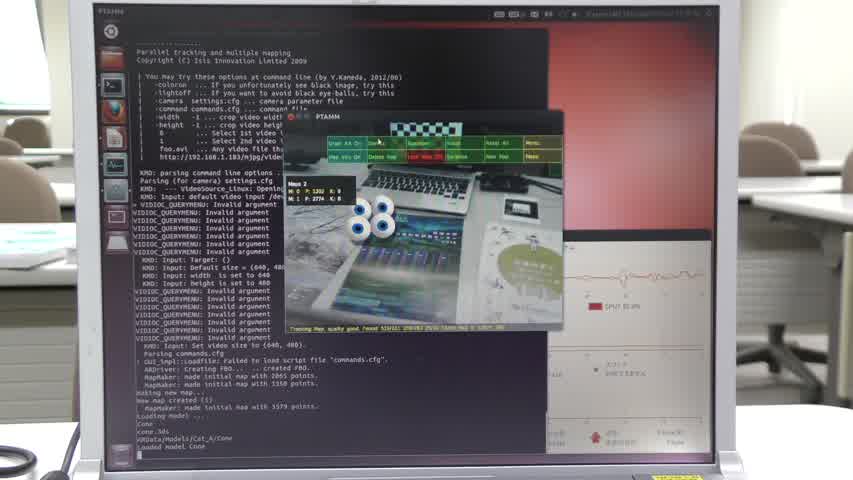Screen dimensions: 853x480
Task: Open the document app in the launcher
Action: 115,137
